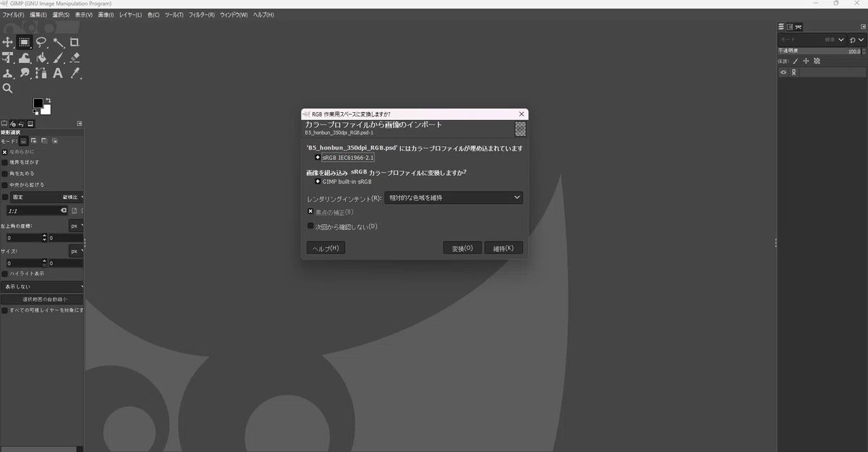The image size is (868, 452).
Task: Enable the ハイライト表示 checkbox
Action: 4,274
